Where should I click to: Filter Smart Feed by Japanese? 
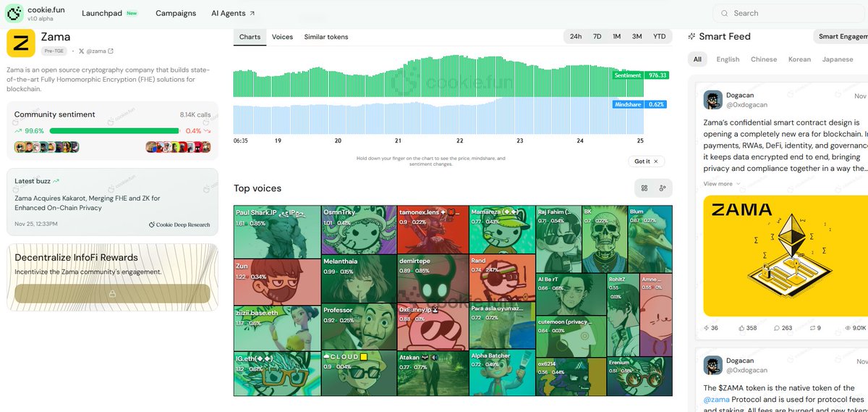838,59
